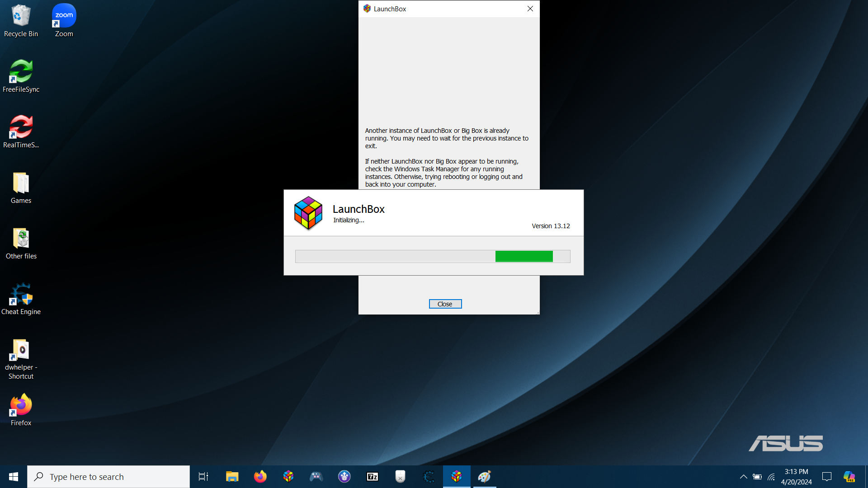
Task: Select the dwhelper - Shortcut icon
Action: pyautogui.click(x=21, y=359)
